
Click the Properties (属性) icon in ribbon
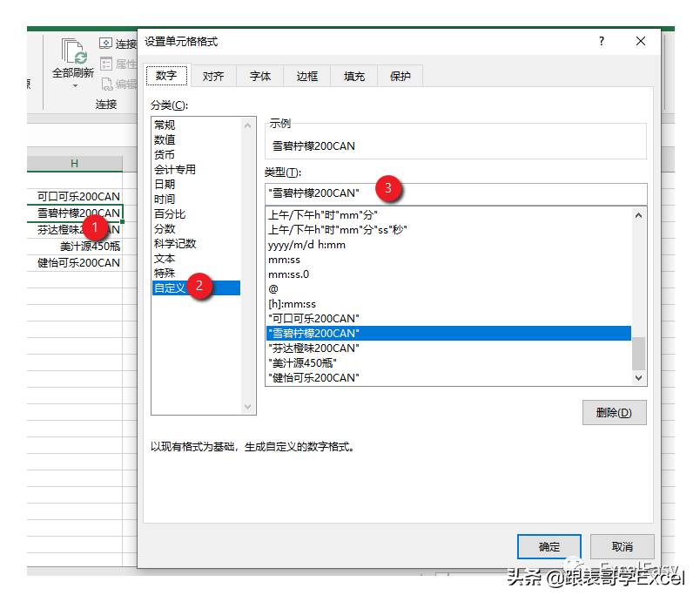tap(106, 64)
